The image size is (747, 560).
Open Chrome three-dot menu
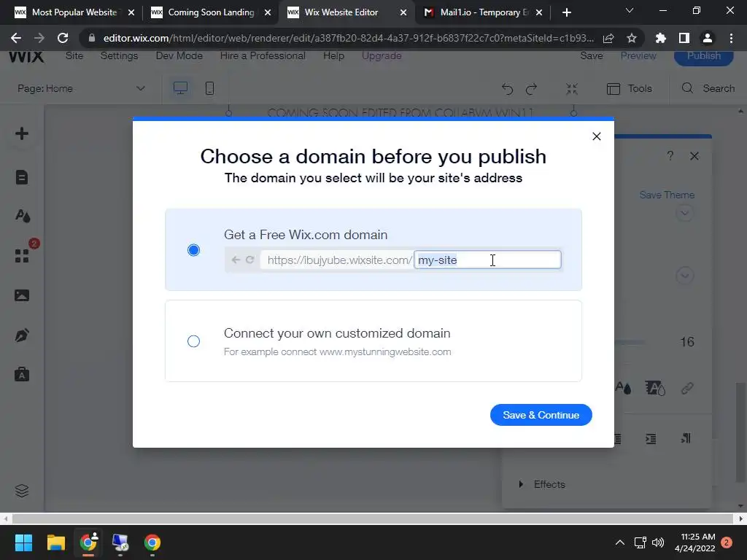click(731, 38)
